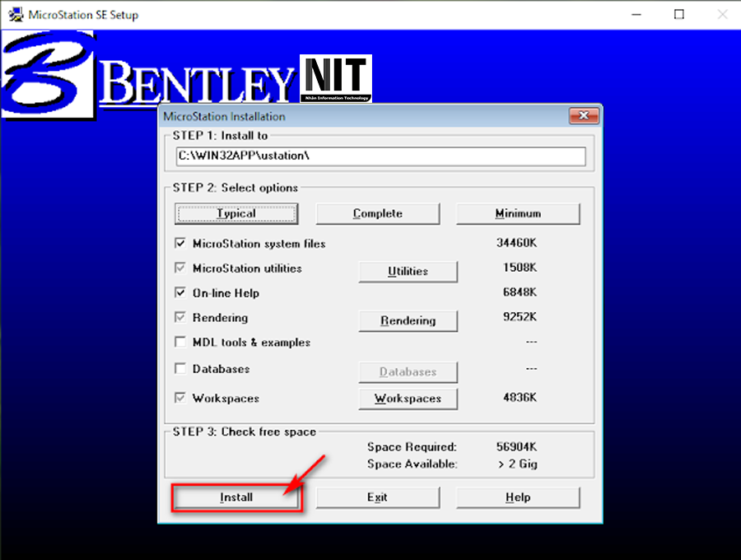
Task: Open the Workspaces options button
Action: coord(408,399)
